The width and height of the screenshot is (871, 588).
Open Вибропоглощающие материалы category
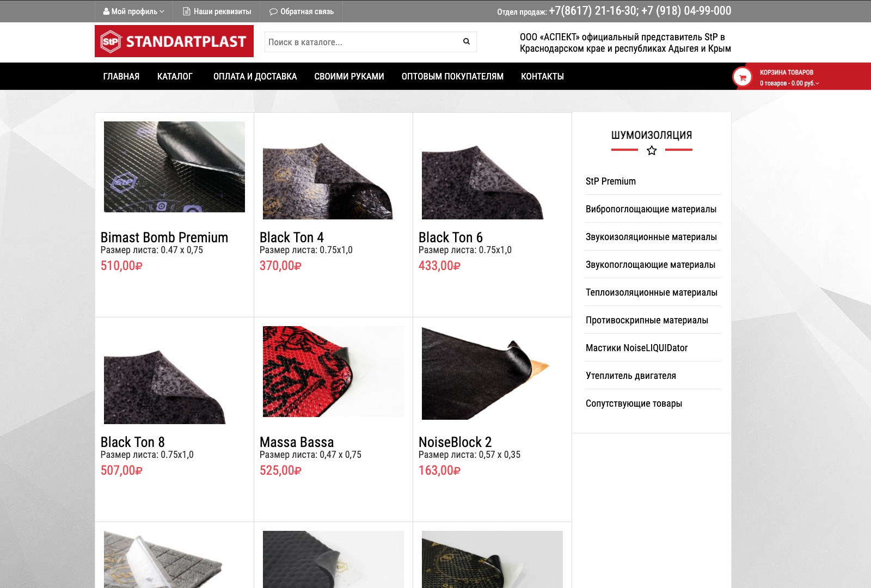click(651, 209)
